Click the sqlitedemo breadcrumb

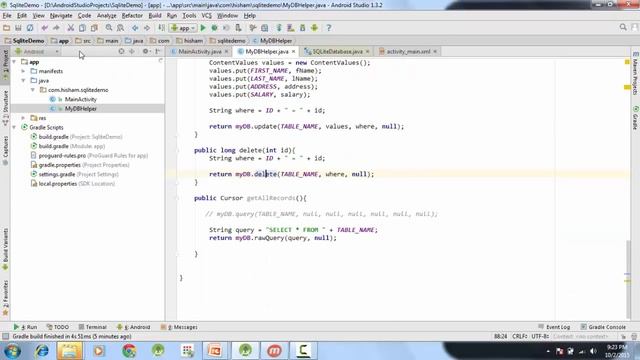228,41
